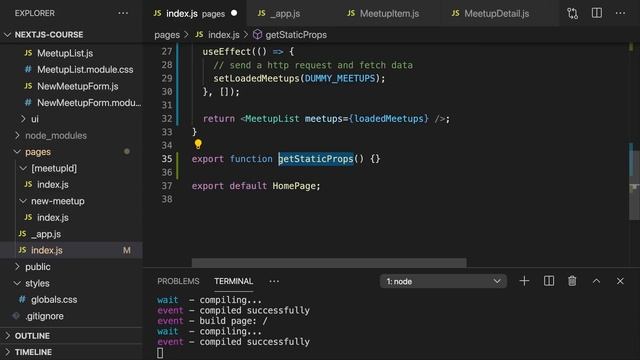Image resolution: width=640 pixels, height=360 pixels.
Task: Collapse the [meetupId] folder
Action: (23, 168)
